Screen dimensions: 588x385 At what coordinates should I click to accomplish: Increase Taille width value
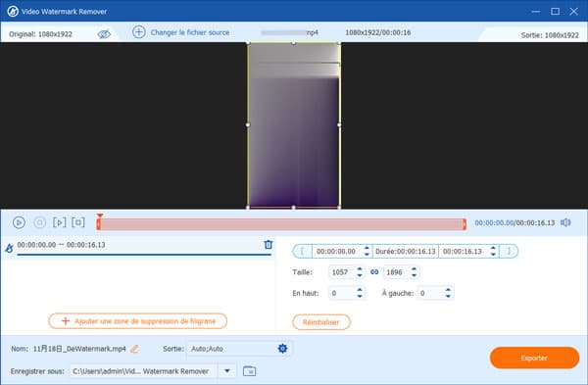(360, 268)
